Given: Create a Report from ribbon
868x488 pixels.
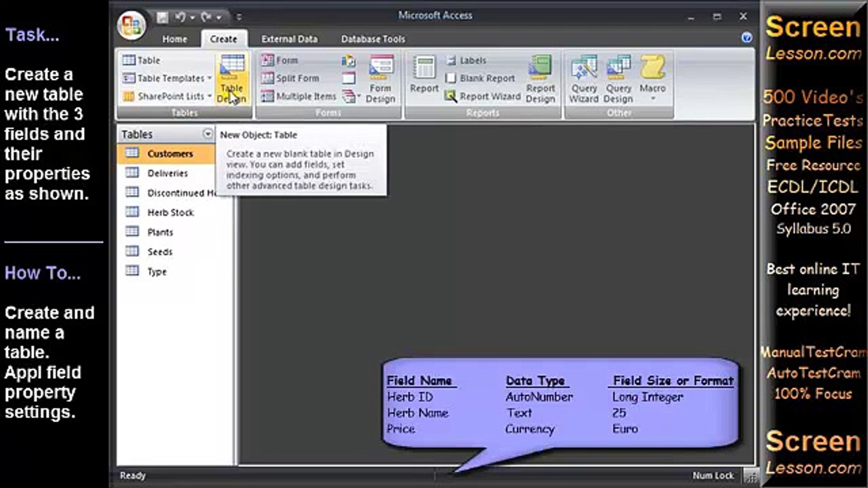Looking at the screenshot, I should (424, 75).
